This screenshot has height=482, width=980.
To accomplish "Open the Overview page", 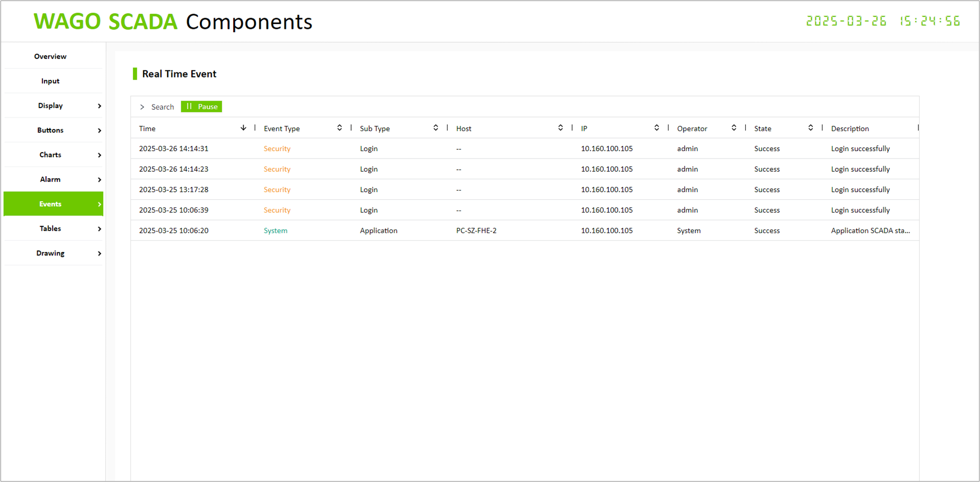I will coord(50,56).
